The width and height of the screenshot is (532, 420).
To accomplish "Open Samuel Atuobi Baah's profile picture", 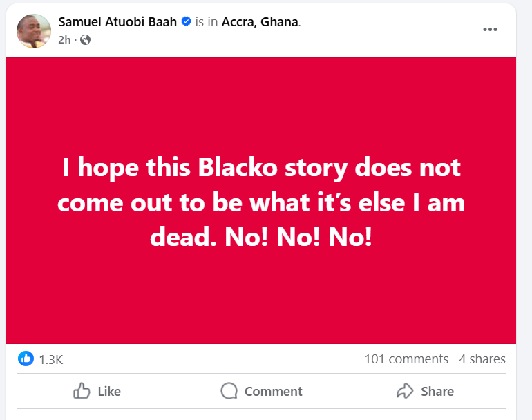I will [x=35, y=30].
